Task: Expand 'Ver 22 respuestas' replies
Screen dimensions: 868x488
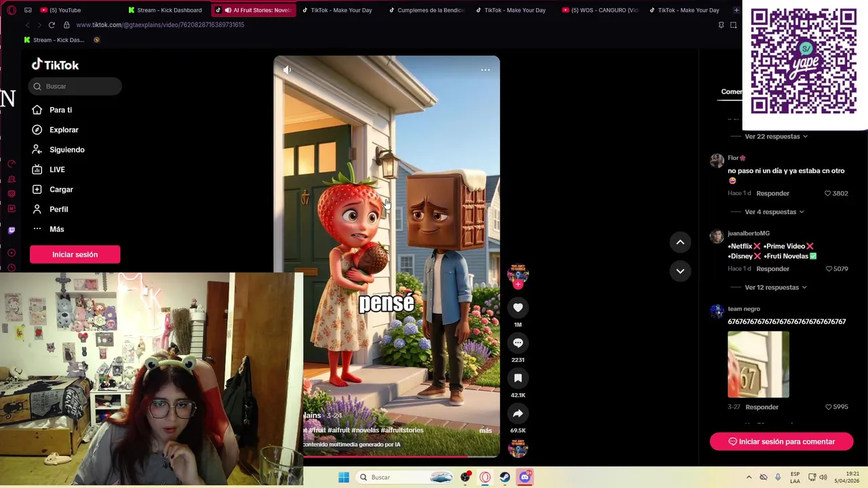Action: point(776,136)
